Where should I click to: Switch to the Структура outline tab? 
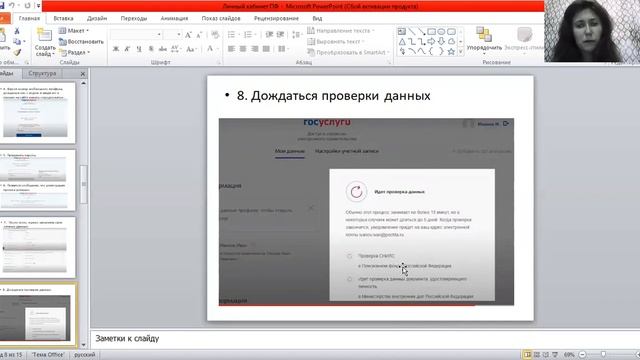pyautogui.click(x=42, y=73)
